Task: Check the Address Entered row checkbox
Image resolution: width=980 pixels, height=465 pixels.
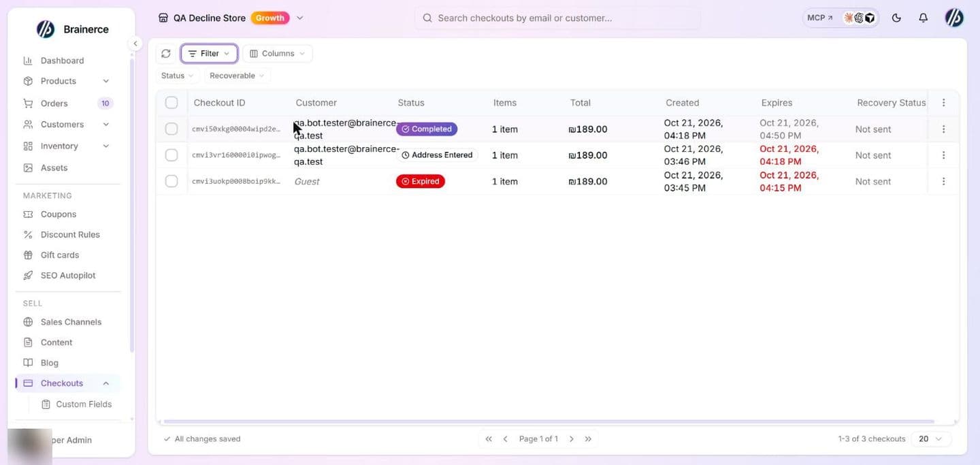Action: (171, 155)
